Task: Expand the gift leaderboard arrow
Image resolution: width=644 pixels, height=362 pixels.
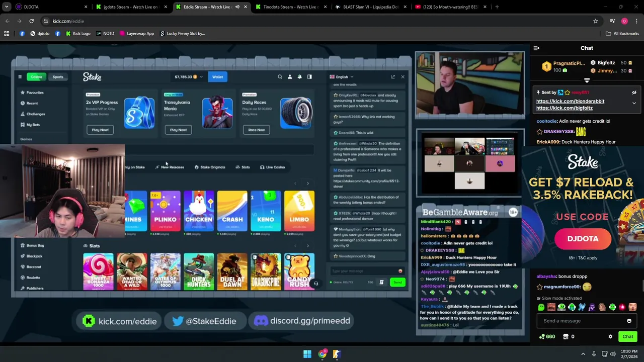Action: click(587, 80)
